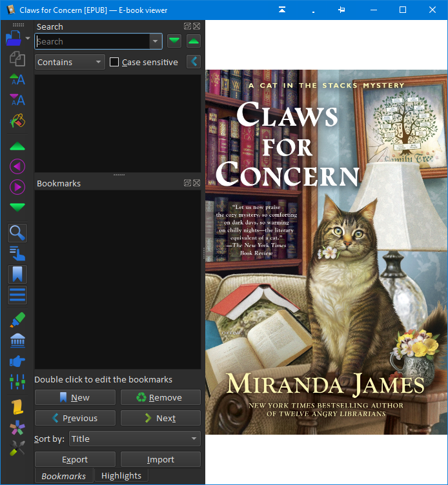Click the copy to clipboard icon
This screenshot has height=485, width=448.
(x=17, y=59)
